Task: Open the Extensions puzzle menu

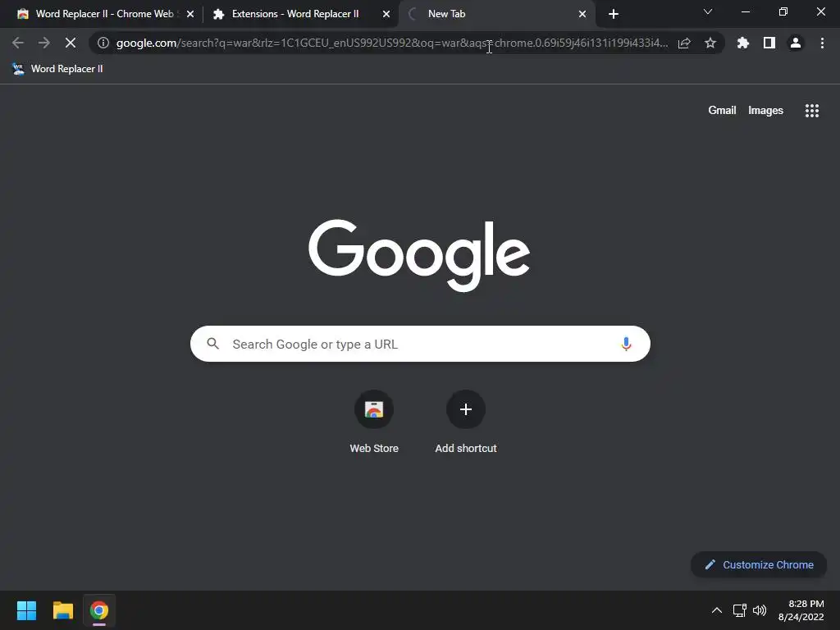Action: click(743, 43)
